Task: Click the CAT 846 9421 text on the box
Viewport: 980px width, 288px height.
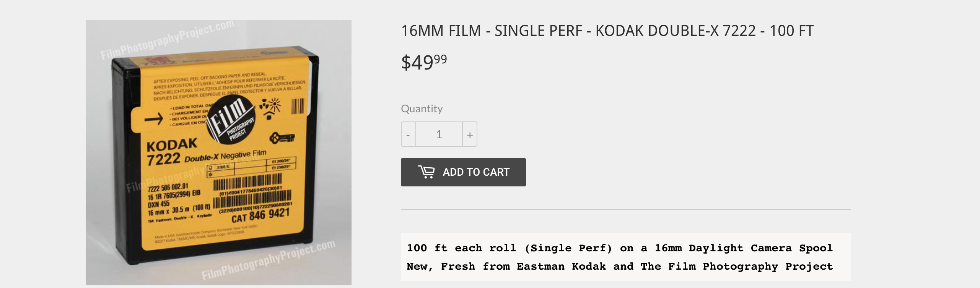Action: 260,216
